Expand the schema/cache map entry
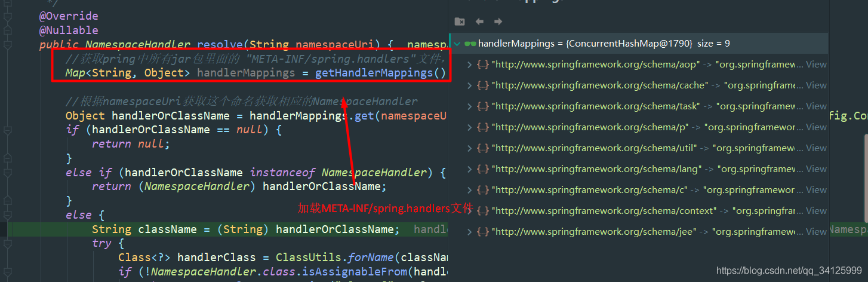This screenshot has height=282, width=868. 469,85
